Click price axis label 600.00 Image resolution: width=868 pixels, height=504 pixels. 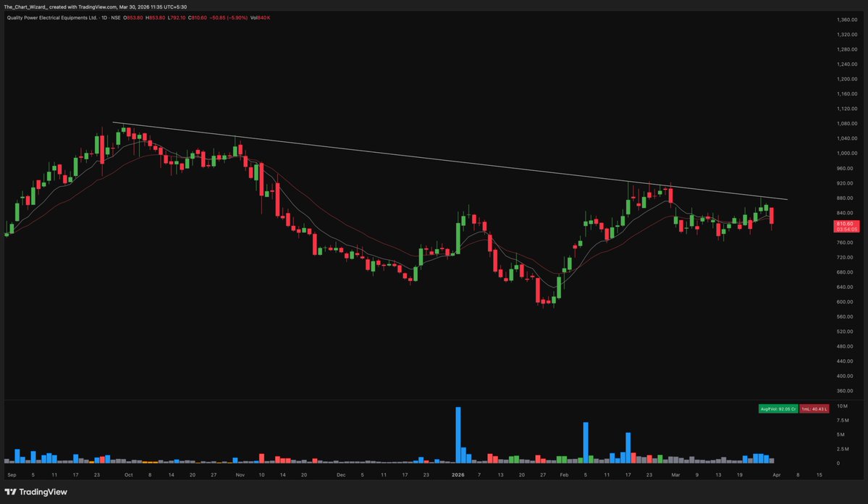(x=845, y=302)
